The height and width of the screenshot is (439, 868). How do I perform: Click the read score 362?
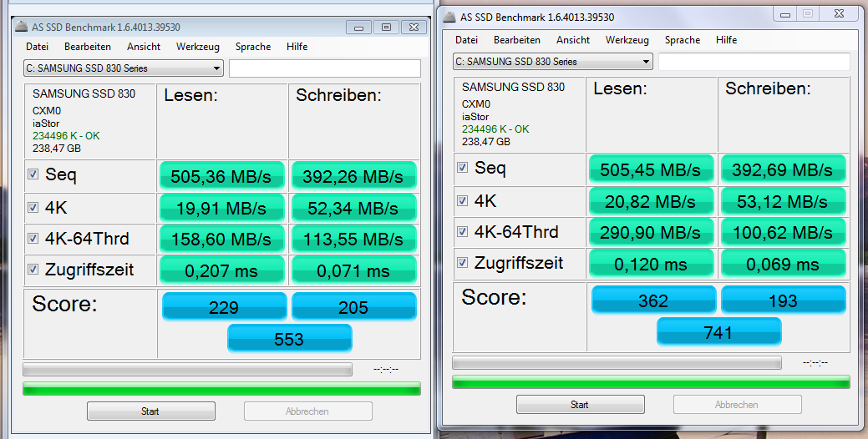654,300
